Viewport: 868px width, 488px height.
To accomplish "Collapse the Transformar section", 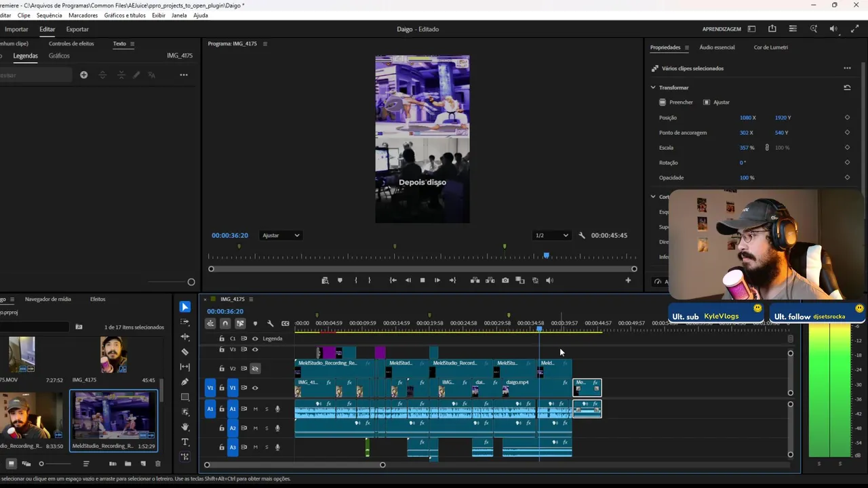I will click(653, 87).
